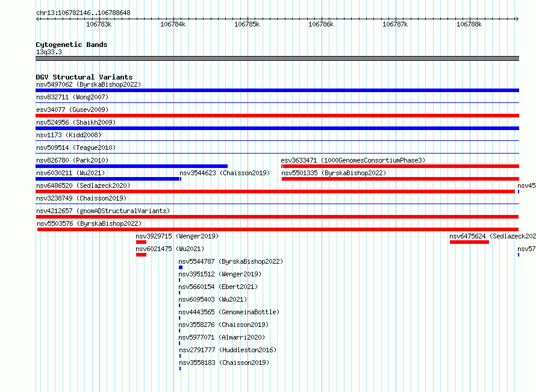Click the 106786k ruler tick label
This screenshot has height=392, width=536.
(x=321, y=24)
